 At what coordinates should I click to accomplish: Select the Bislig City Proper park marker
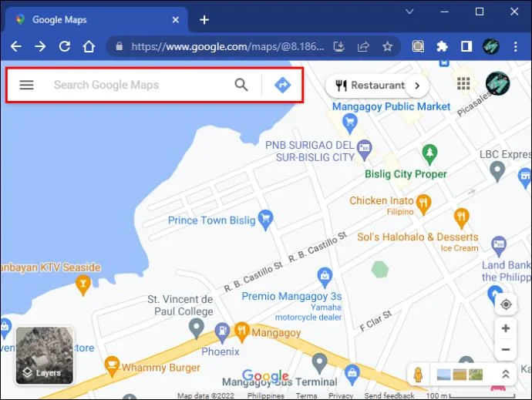429,154
